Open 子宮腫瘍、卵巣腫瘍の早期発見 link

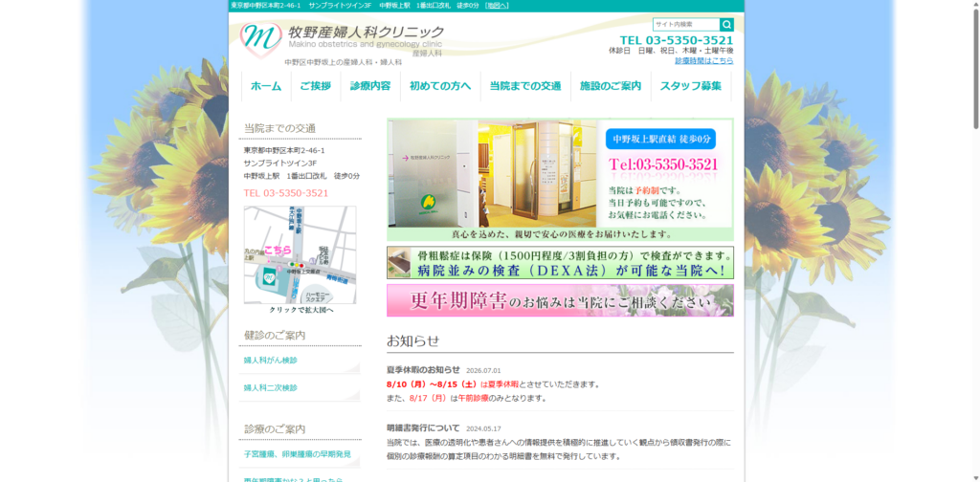coord(300,454)
